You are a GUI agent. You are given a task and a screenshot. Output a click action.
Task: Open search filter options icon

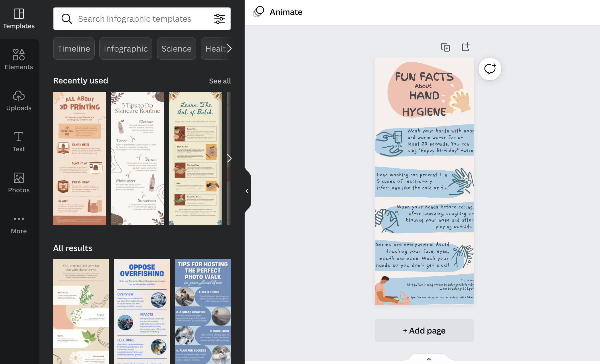[x=219, y=19]
